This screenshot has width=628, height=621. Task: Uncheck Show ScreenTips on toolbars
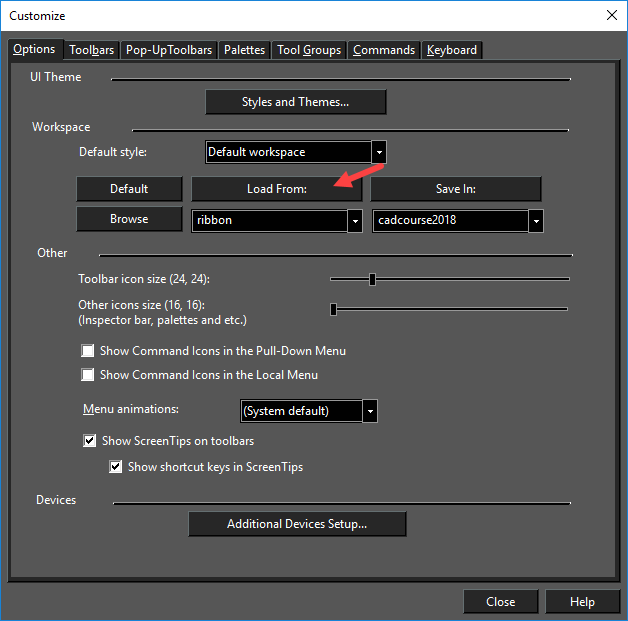pos(89,441)
